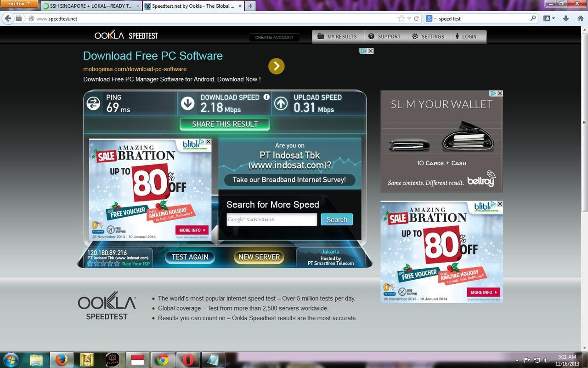Take the Broadband Internet Survey
588x368 pixels.
(289, 180)
